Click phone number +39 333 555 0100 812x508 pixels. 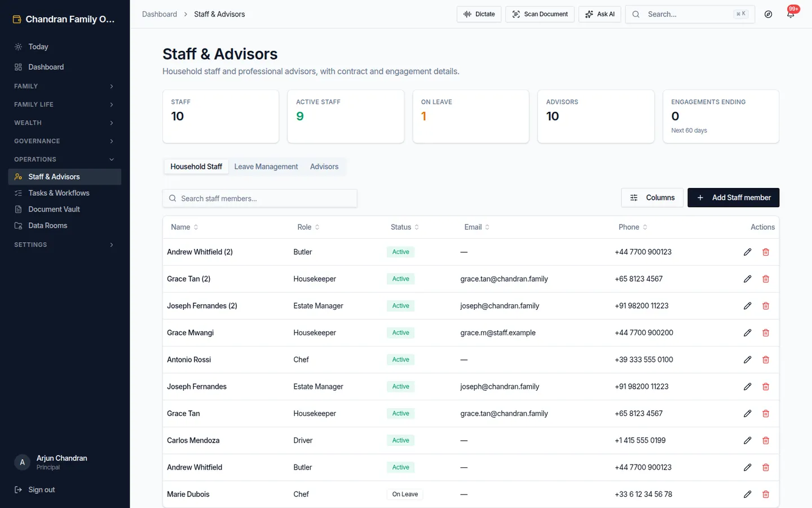644,360
